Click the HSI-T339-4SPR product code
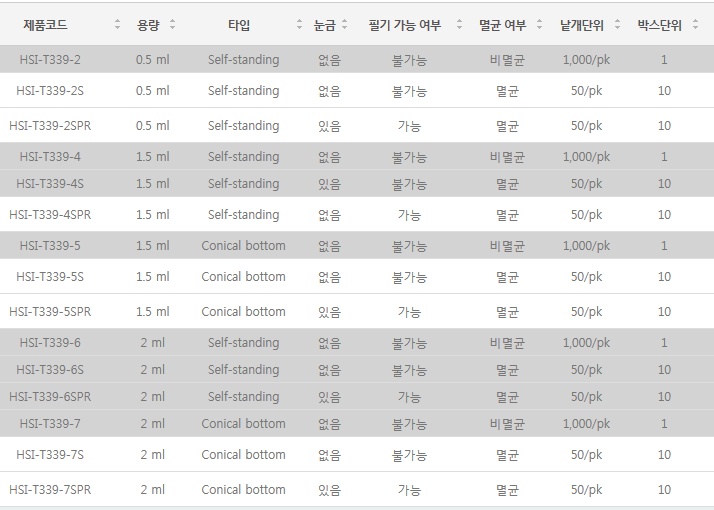The width and height of the screenshot is (714, 510). pos(50,215)
